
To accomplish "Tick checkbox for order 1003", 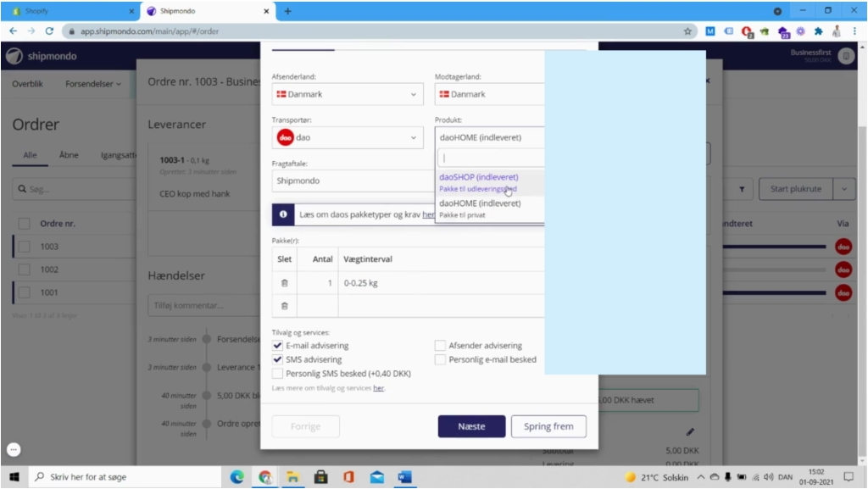I will click(x=24, y=247).
